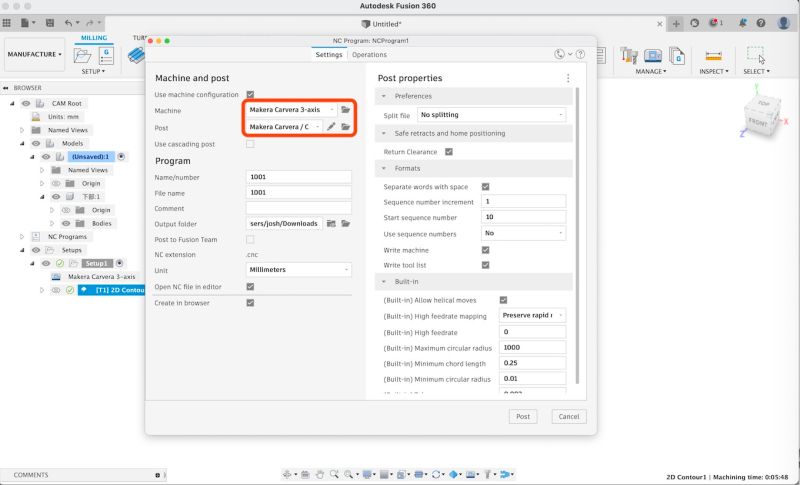Toggle Allow helical moves checkbox
Viewport: 800px width, 485px height.
tap(503, 300)
